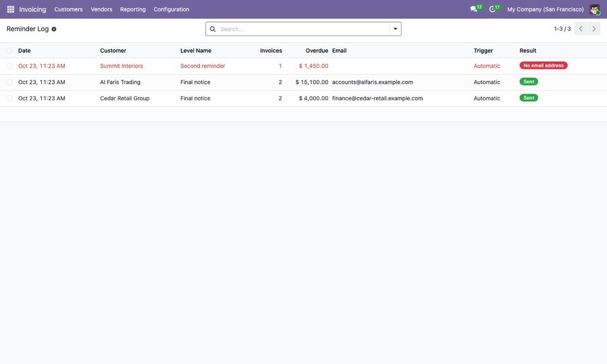Image resolution: width=607 pixels, height=364 pixels.
Task: Click invoice count 1 for Summit Interiors
Action: (x=280, y=66)
